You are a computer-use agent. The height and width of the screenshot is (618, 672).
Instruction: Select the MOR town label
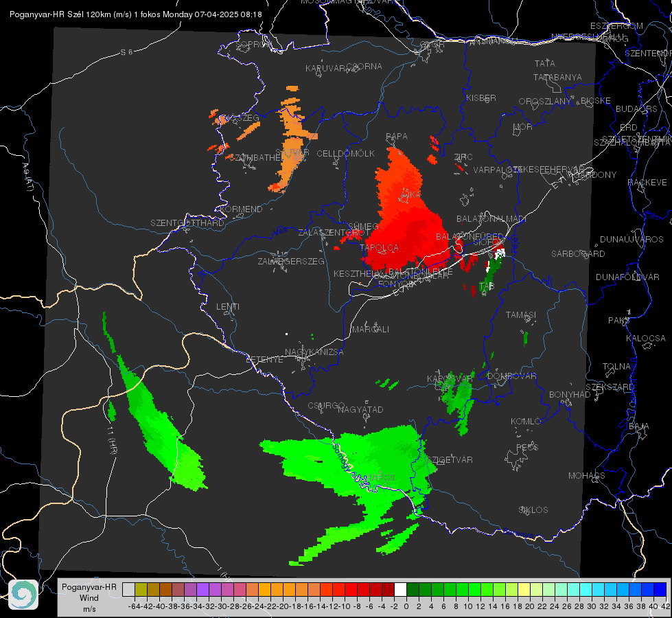click(523, 127)
